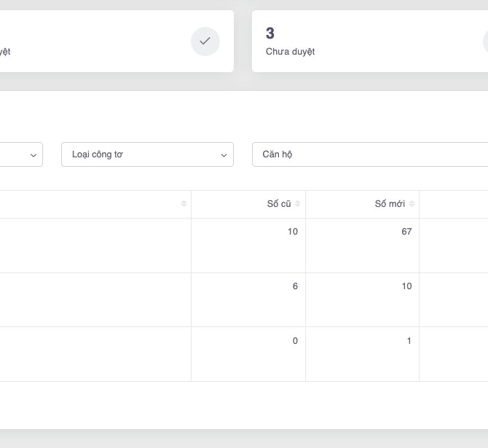Click the Số mới column header label

(x=390, y=204)
